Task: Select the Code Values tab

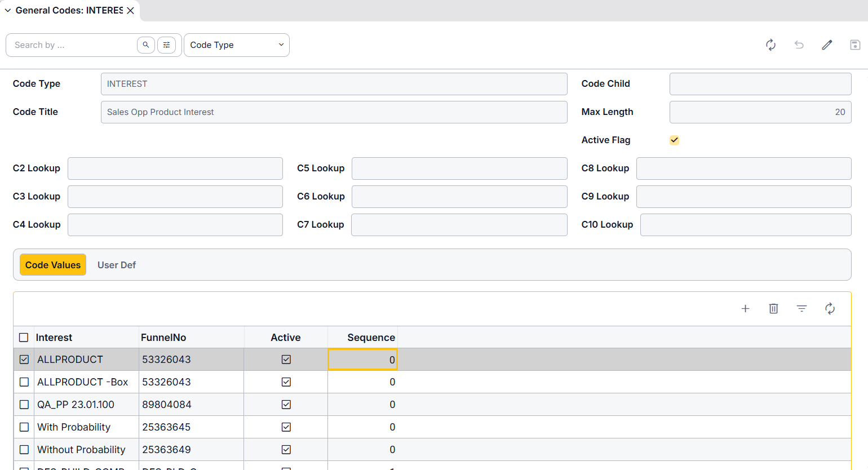Action: 53,265
